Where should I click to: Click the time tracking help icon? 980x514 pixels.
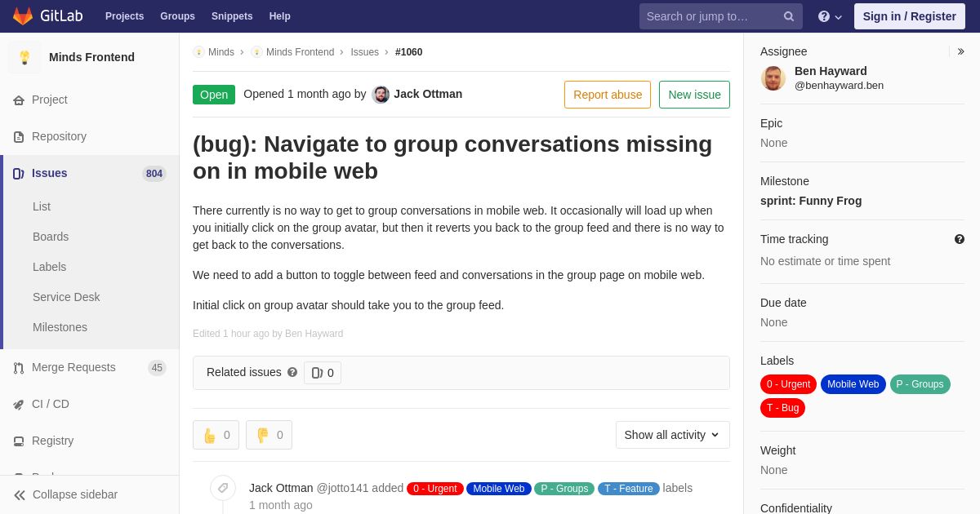pos(960,239)
